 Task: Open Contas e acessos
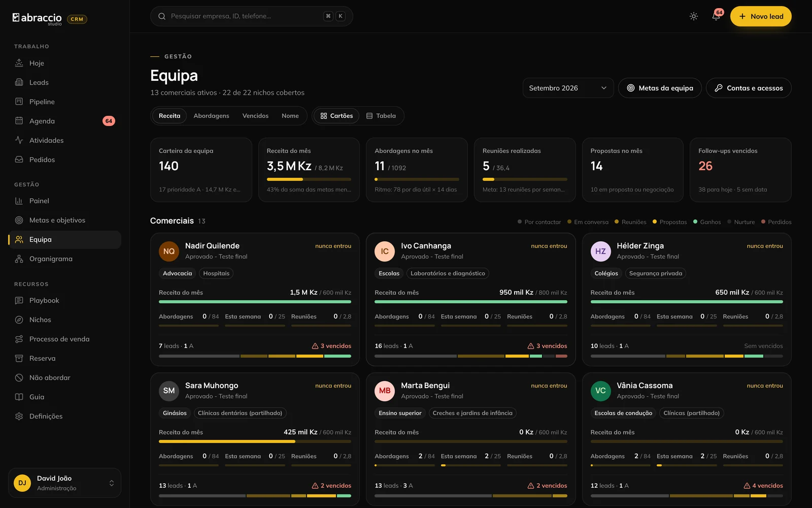[x=749, y=88]
